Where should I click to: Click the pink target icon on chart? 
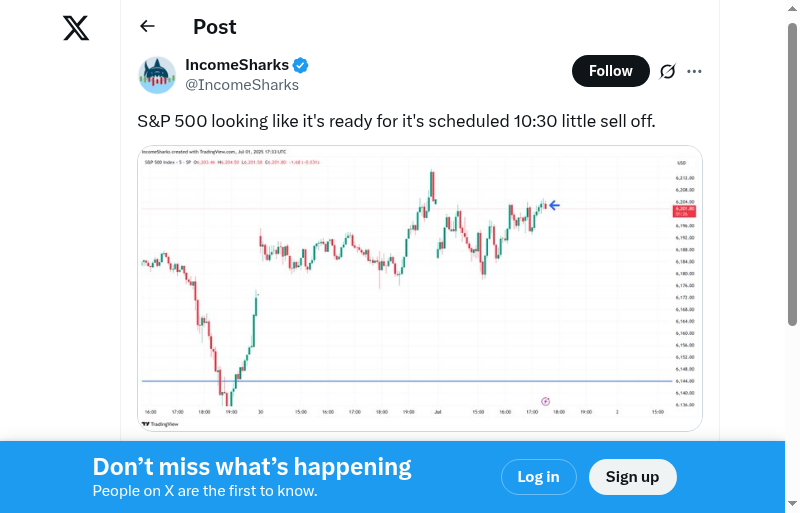coord(545,401)
